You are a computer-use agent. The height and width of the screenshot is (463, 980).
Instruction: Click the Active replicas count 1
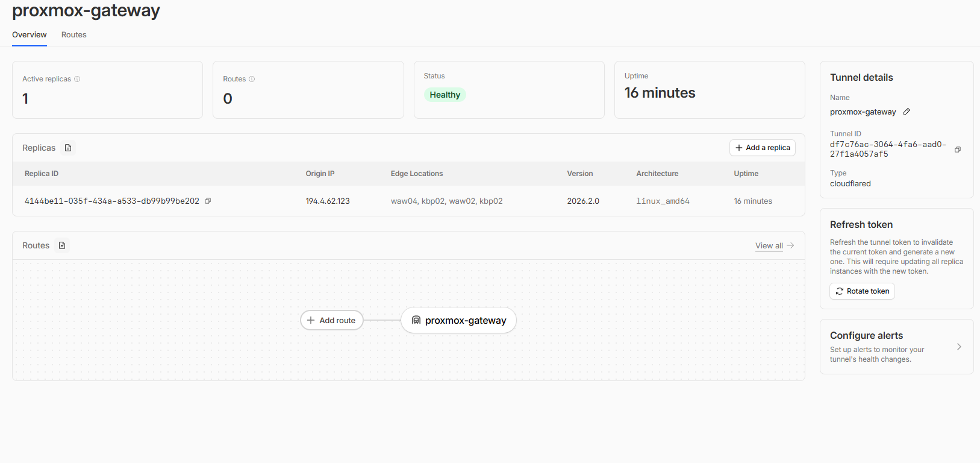[x=25, y=98]
